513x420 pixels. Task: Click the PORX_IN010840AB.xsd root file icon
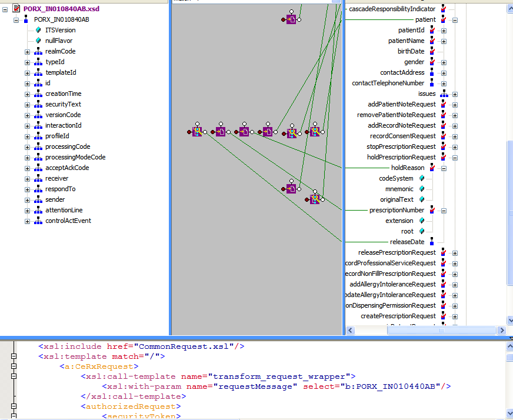[16, 9]
